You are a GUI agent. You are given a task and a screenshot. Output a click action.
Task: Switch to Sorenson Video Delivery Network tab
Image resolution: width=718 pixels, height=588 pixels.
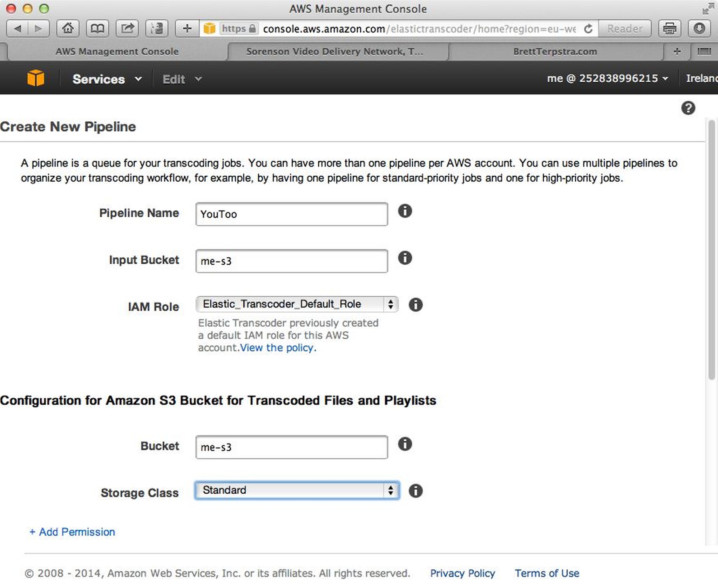(x=334, y=52)
